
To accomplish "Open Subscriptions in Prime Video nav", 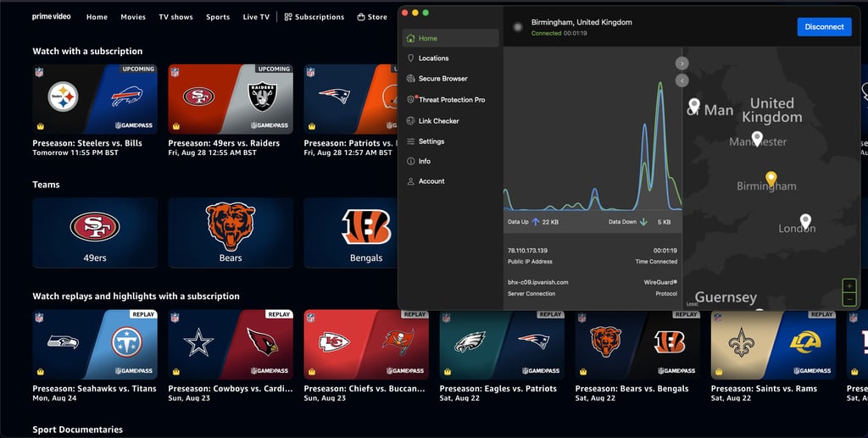I will 314,17.
